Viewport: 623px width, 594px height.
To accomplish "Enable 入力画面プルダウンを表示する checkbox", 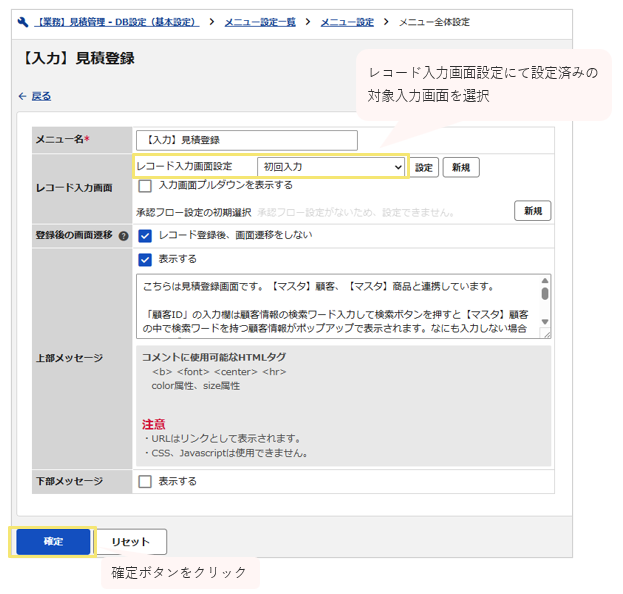I will 145,186.
